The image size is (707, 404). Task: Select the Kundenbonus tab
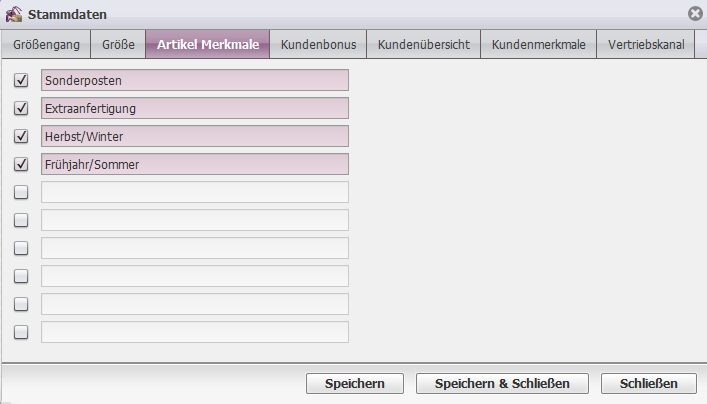[318, 44]
